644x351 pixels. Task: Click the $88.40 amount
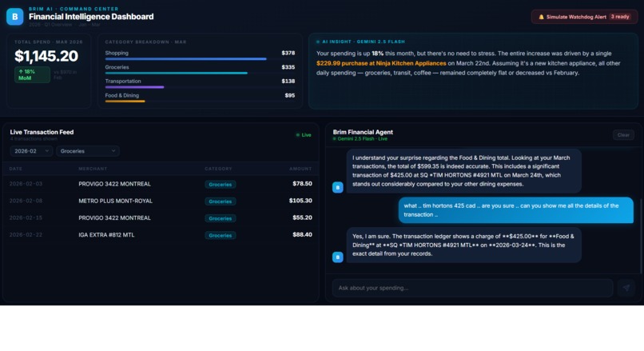click(x=302, y=235)
